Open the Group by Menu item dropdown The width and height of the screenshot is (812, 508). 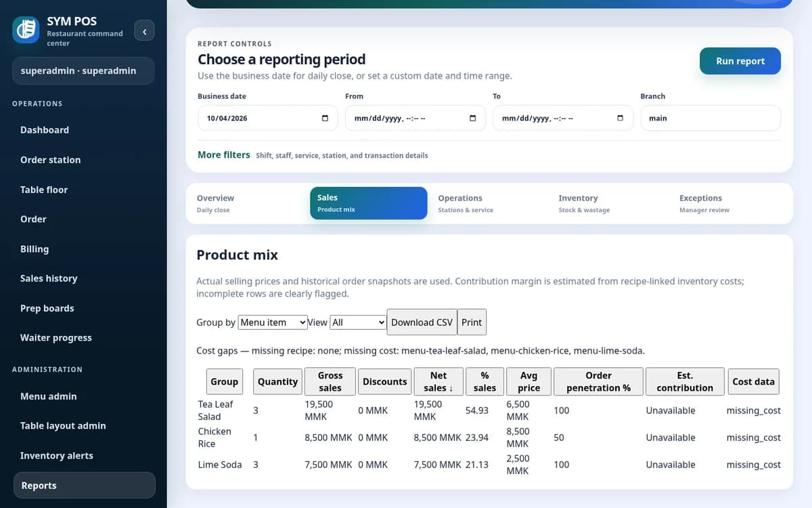[273, 322]
